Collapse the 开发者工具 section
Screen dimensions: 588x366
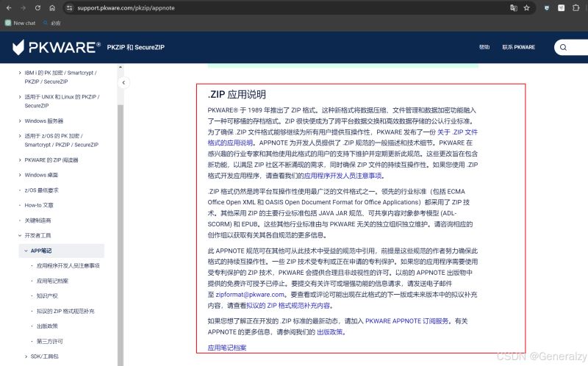coord(19,235)
